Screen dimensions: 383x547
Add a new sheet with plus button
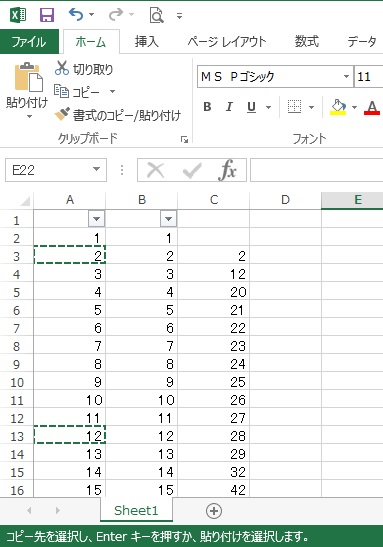[214, 511]
